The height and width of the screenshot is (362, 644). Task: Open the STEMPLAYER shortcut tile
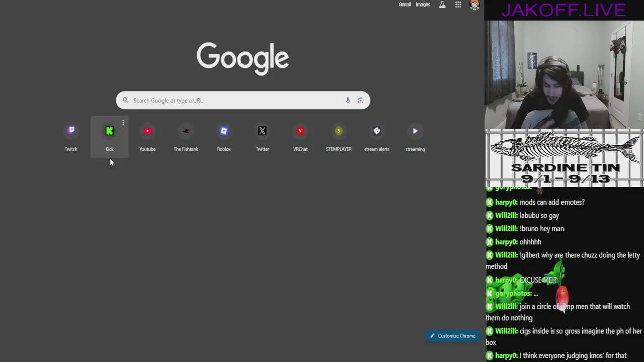coord(339,137)
